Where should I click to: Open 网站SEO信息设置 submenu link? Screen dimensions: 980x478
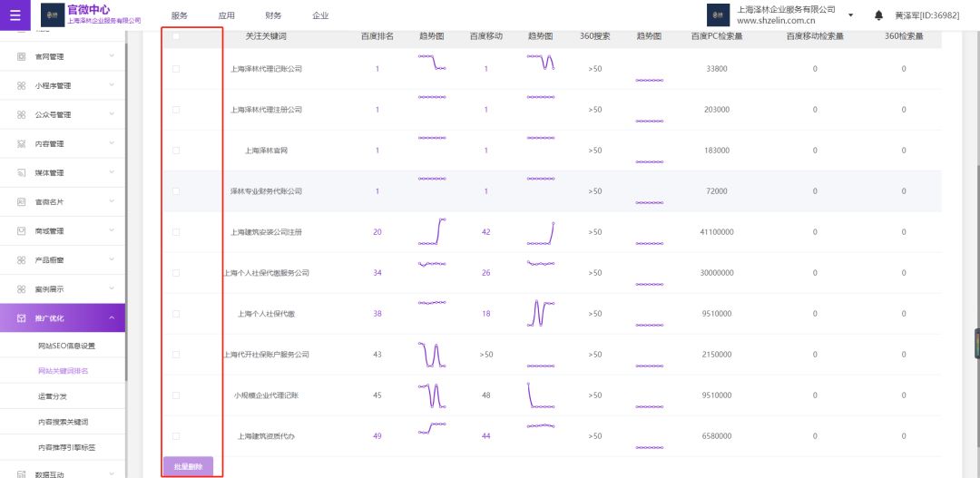tap(66, 346)
